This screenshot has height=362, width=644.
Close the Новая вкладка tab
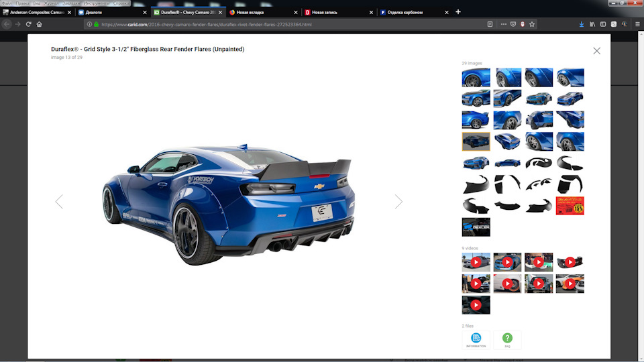point(296,12)
